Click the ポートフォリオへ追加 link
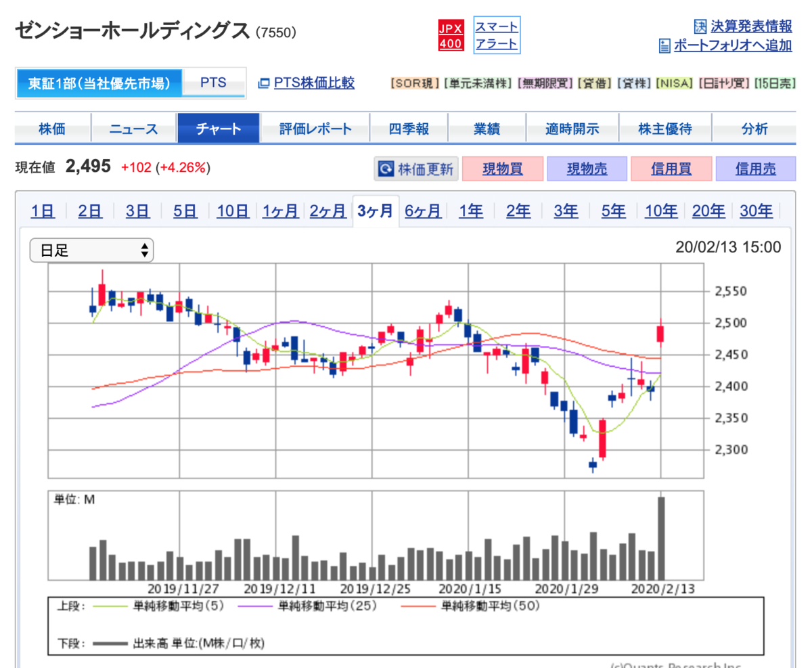 (x=733, y=46)
